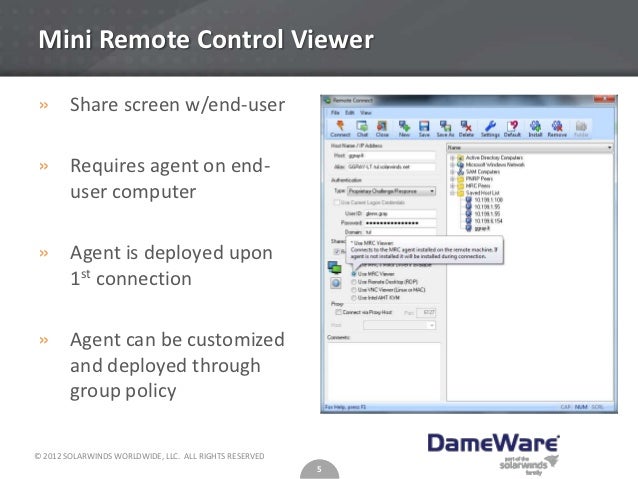Screen dimensions: 638x479
Task: Expand the PNRP Peers tree node
Action: tap(452, 179)
